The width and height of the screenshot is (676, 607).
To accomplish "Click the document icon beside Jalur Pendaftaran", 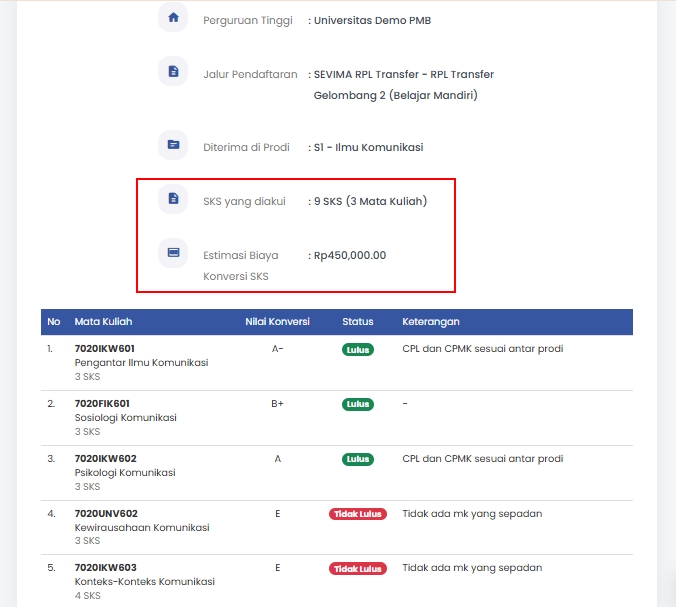I will click(x=173, y=71).
